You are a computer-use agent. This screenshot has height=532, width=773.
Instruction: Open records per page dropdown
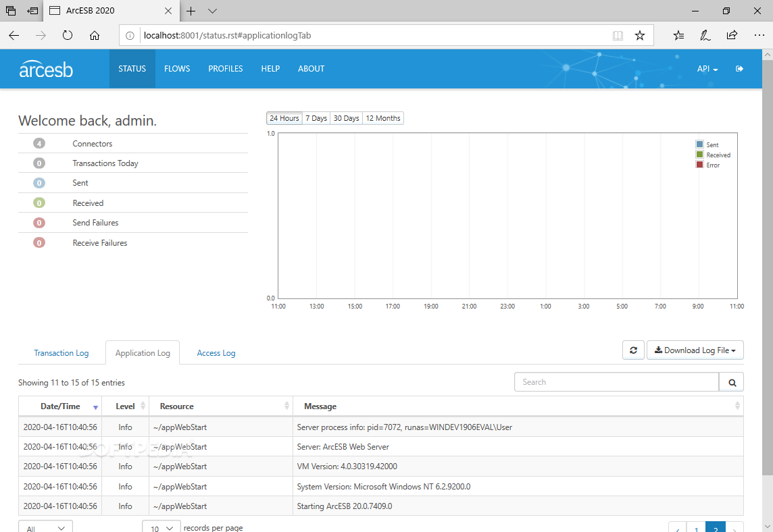pos(161,527)
